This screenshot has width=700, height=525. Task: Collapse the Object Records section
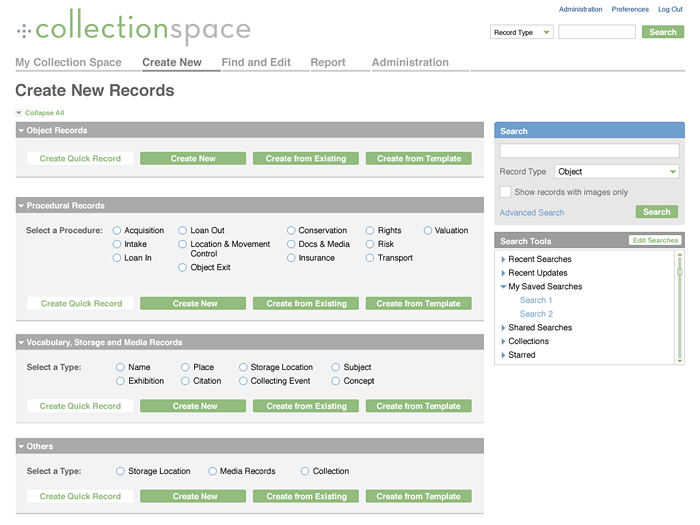click(21, 130)
